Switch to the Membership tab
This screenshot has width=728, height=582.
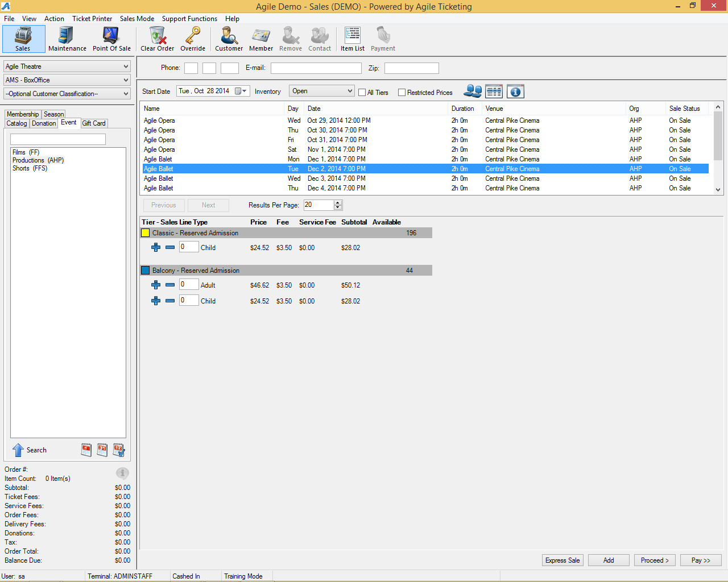[23, 114]
